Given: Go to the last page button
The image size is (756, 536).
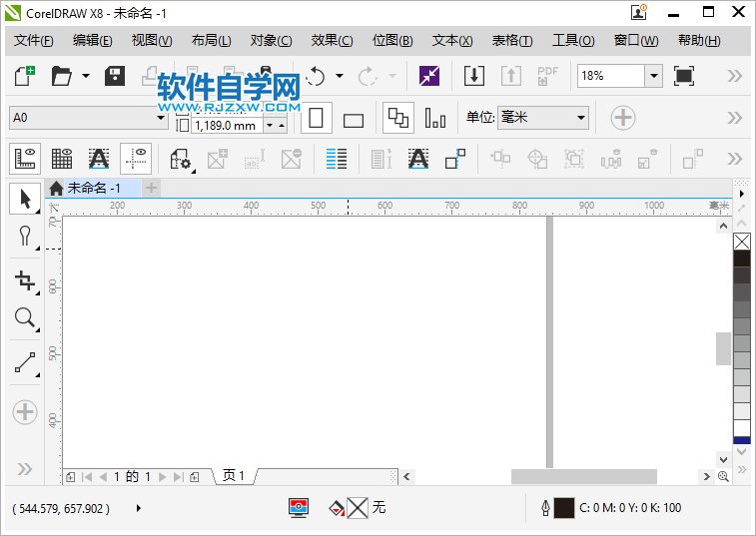Looking at the screenshot, I should [x=179, y=477].
